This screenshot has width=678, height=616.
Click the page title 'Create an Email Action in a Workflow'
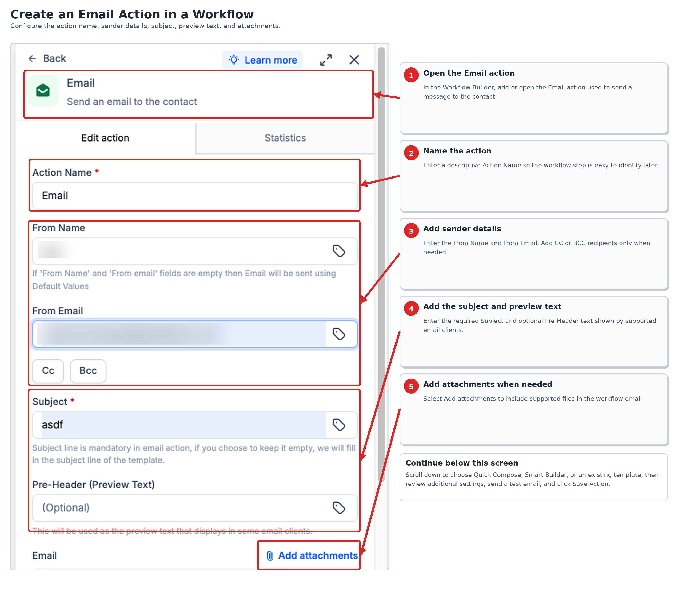click(x=132, y=14)
